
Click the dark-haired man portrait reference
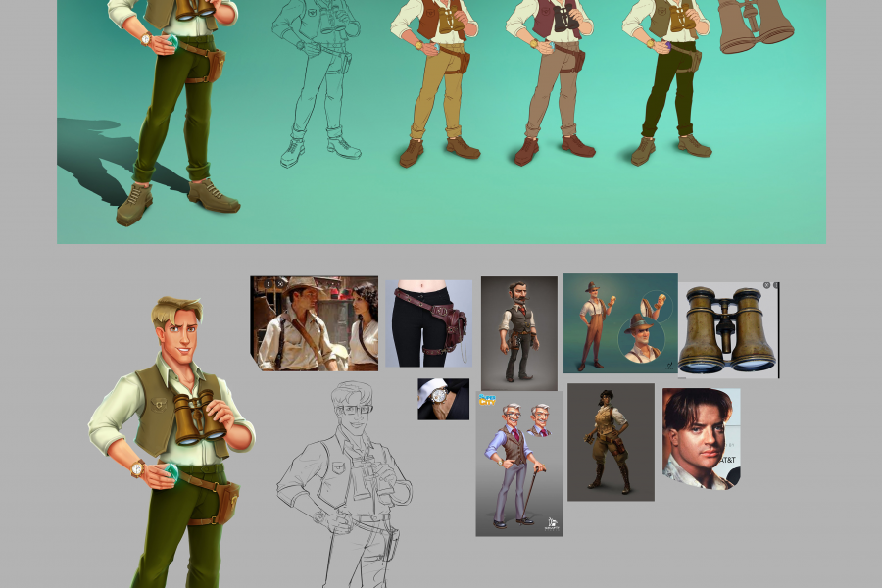pyautogui.click(x=702, y=438)
